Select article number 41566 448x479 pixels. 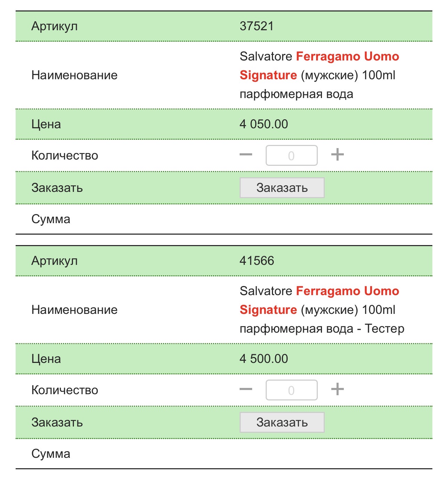[257, 261]
